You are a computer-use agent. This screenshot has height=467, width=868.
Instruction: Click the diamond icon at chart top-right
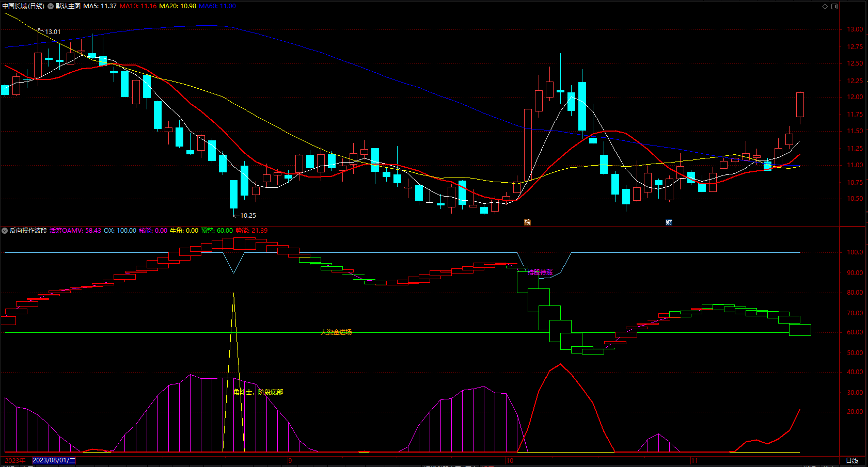pos(825,6)
